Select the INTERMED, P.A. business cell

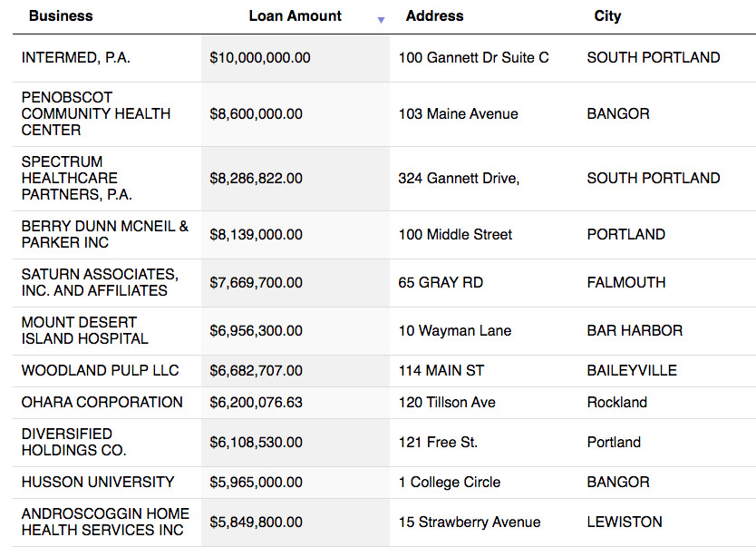(x=76, y=58)
